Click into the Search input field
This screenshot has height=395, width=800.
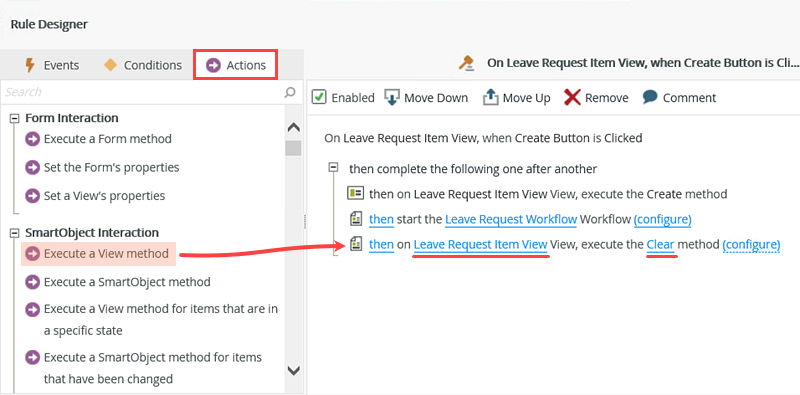(x=142, y=92)
